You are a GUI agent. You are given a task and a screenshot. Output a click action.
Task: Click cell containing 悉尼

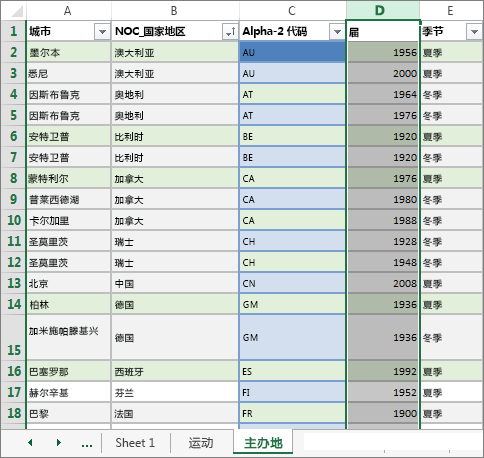click(68, 73)
